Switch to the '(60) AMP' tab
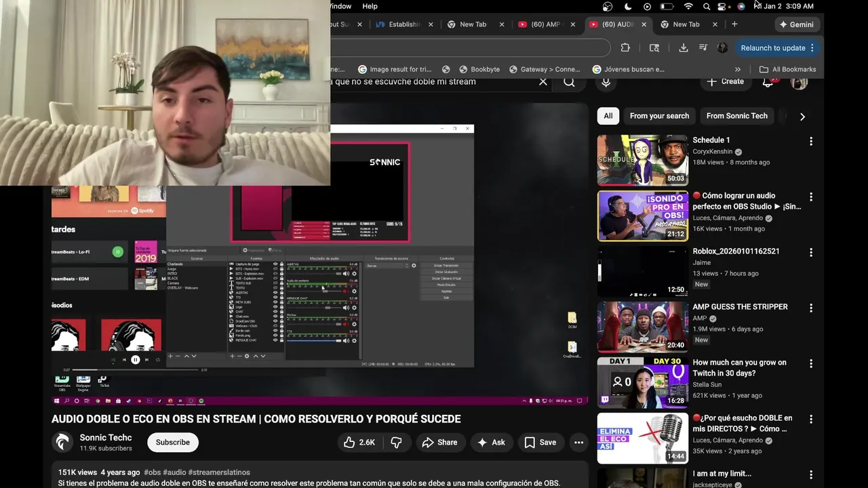 pyautogui.click(x=546, y=24)
